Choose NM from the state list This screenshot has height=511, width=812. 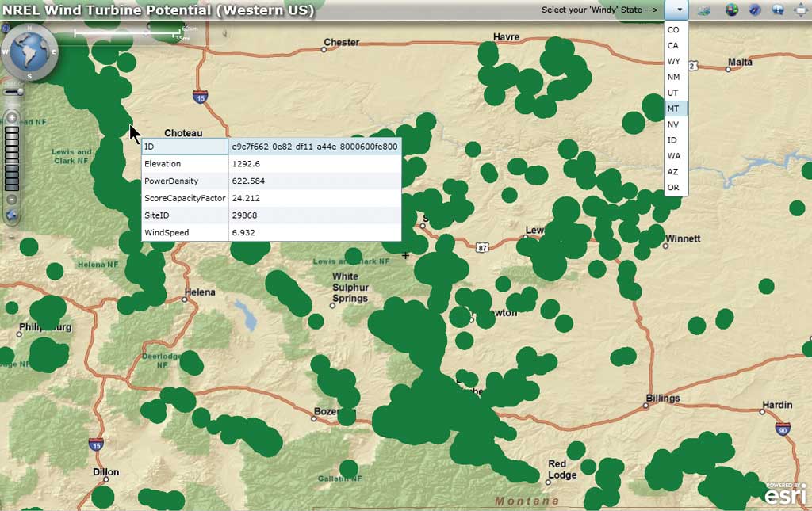[676, 77]
